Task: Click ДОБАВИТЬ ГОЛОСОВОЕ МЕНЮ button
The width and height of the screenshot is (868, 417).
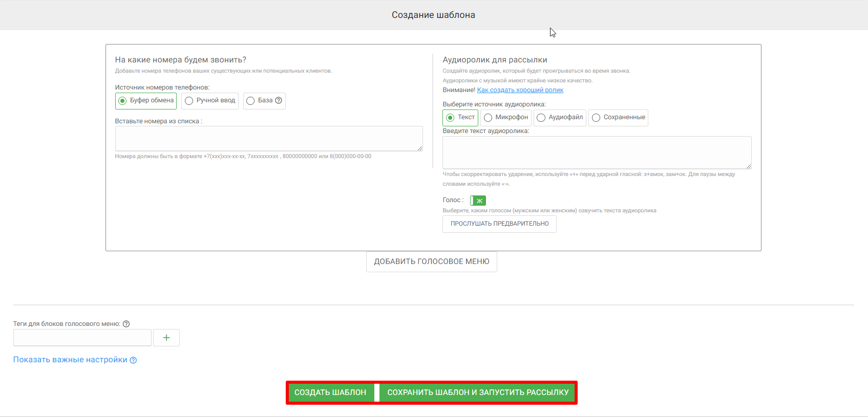Action: pos(431,261)
